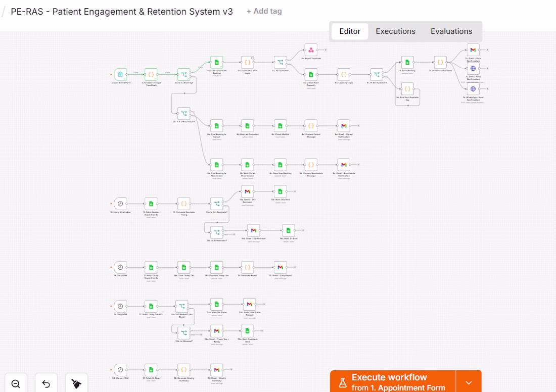
Task: Select the Find Booking to Reschedule node
Action: pyautogui.click(x=217, y=165)
